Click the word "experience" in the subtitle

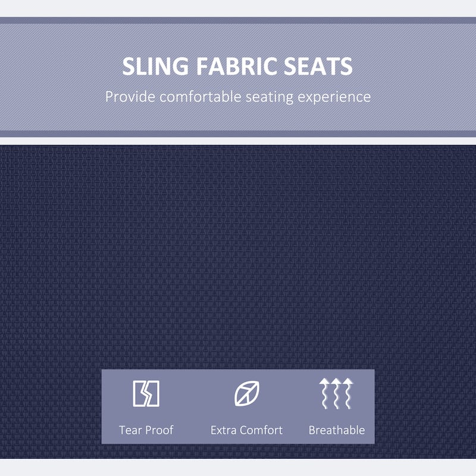334,98
